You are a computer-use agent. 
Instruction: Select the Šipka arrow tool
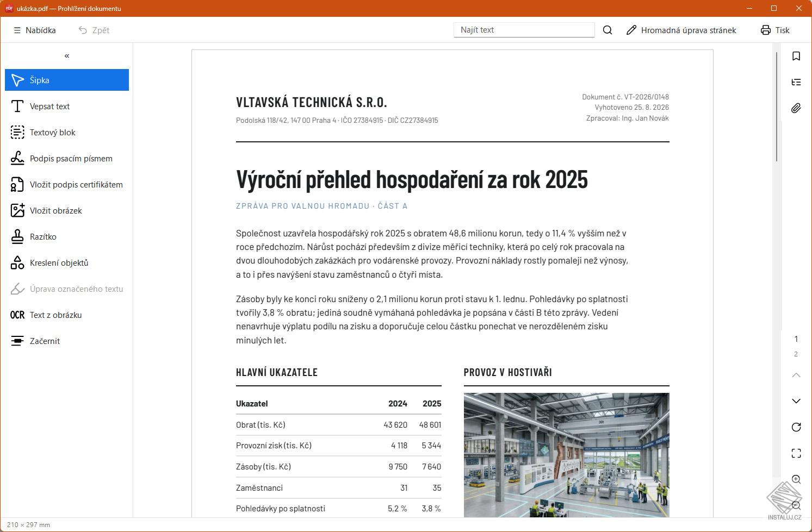point(67,80)
